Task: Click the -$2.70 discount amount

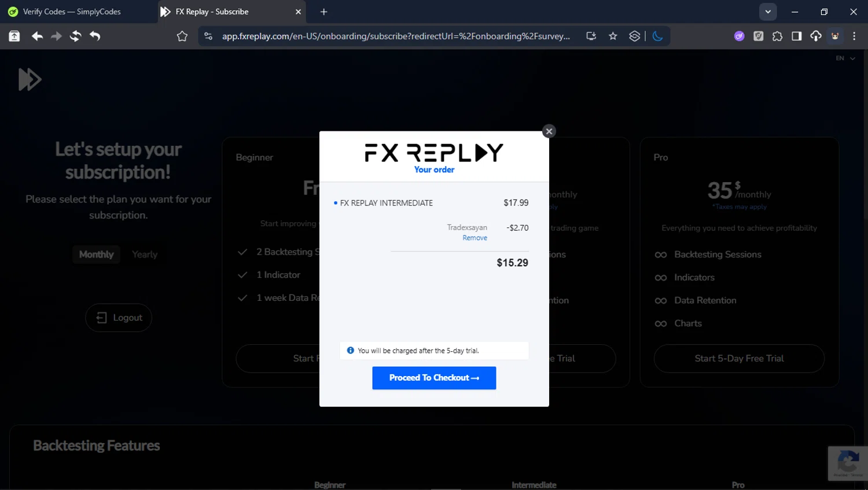Action: [517, 228]
